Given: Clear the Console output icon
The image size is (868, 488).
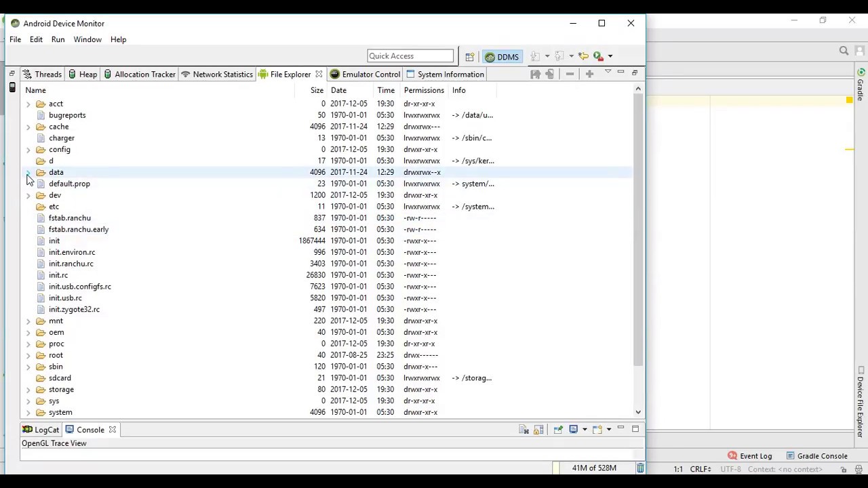Looking at the screenshot, I should [x=524, y=429].
